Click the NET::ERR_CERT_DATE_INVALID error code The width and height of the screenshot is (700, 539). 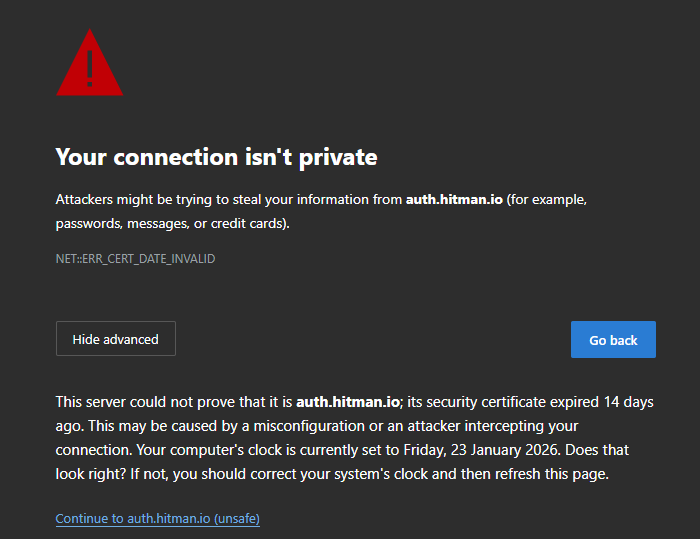[135, 259]
